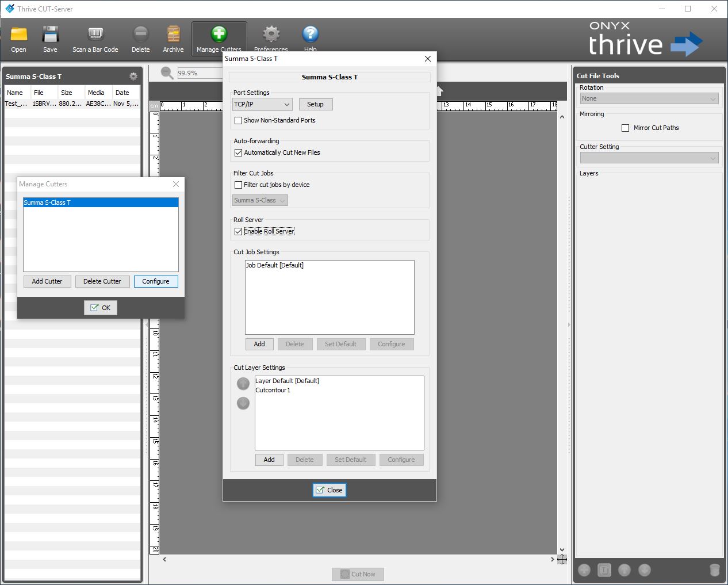Click the Scan a Bar Code icon
The height and width of the screenshot is (585, 728).
click(95, 35)
